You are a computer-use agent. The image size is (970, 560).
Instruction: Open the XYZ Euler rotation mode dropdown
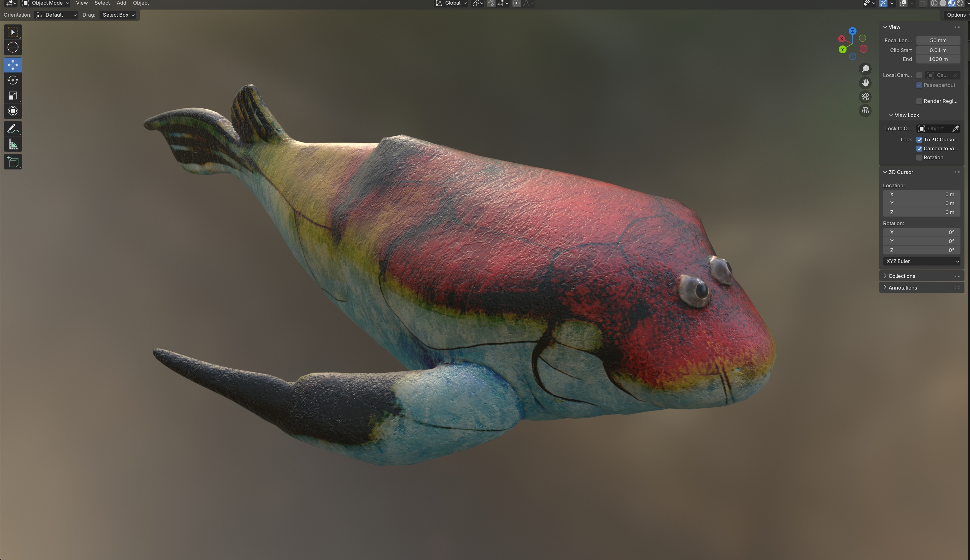(922, 262)
